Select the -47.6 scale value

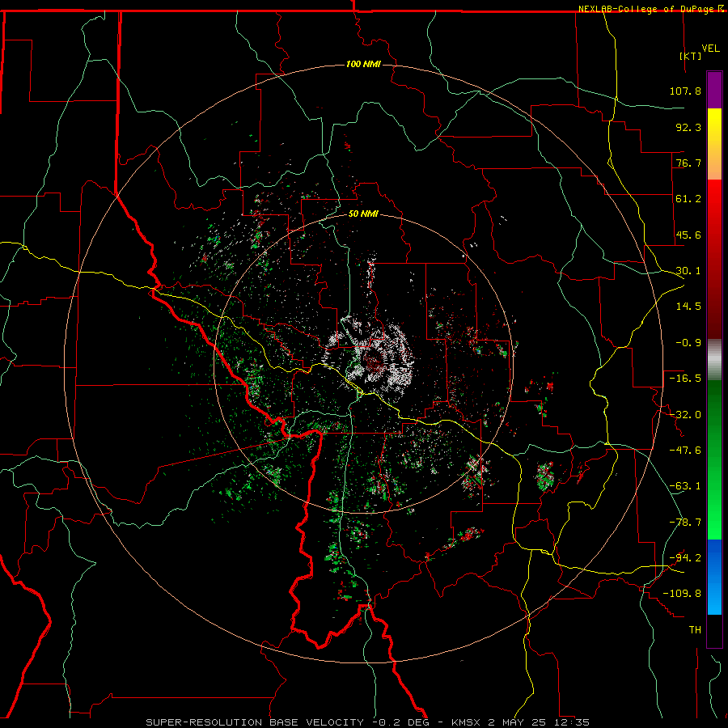[x=685, y=451]
